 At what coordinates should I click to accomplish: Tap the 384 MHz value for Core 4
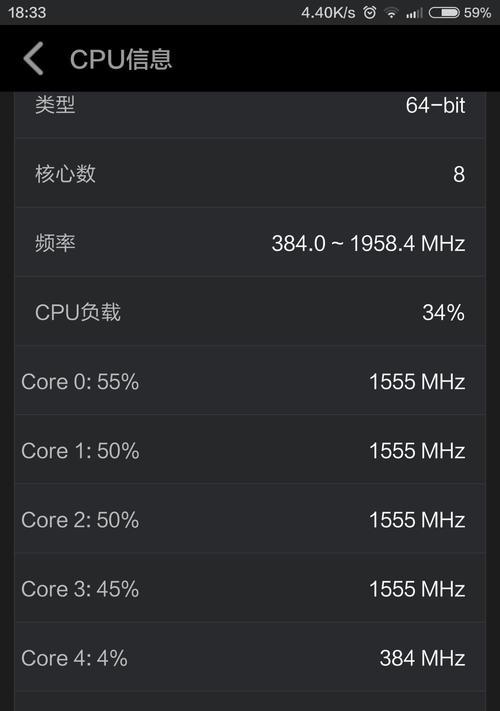(422, 658)
